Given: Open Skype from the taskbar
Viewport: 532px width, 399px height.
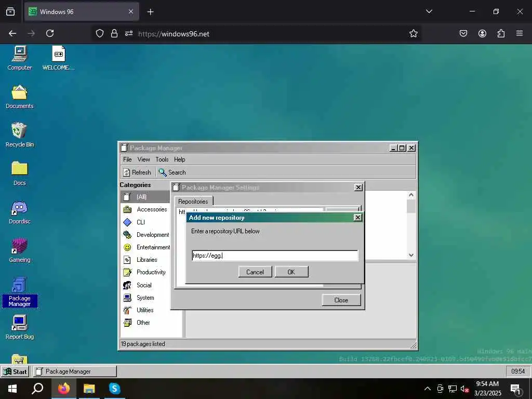Looking at the screenshot, I should click(115, 389).
